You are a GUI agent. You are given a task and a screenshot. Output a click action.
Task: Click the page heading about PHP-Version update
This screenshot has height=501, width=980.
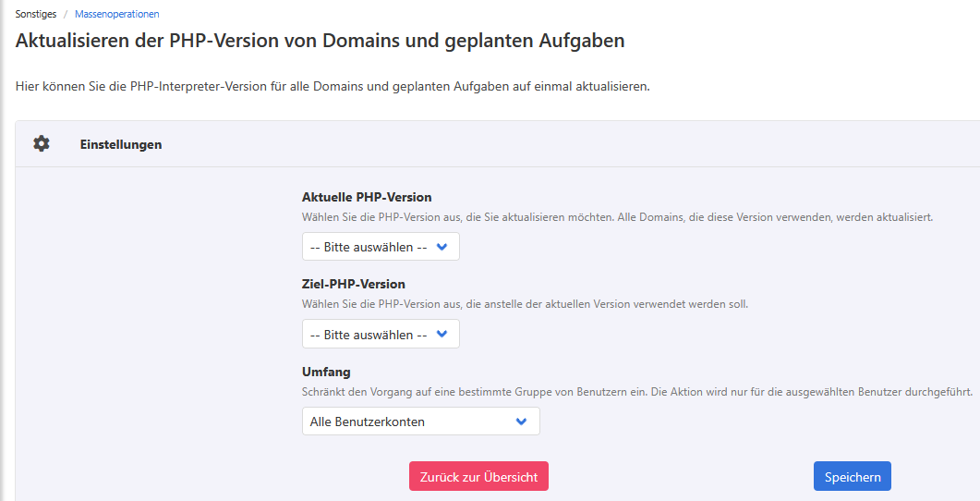321,42
